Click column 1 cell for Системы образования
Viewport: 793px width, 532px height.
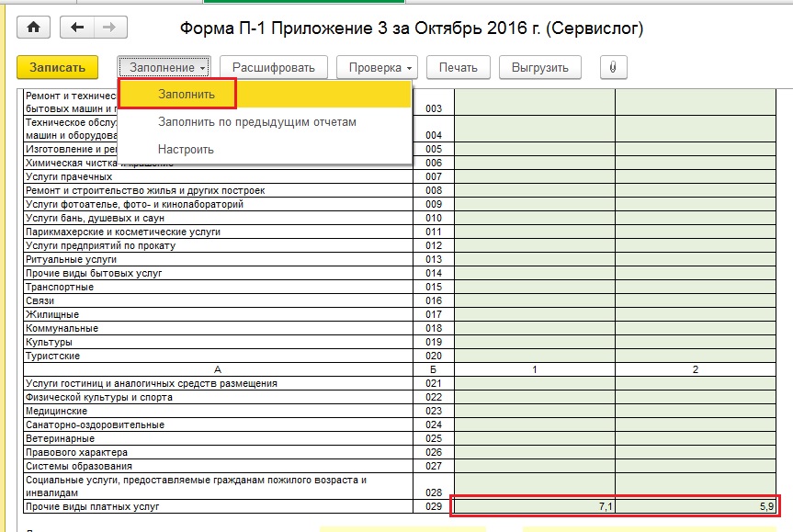point(535,466)
